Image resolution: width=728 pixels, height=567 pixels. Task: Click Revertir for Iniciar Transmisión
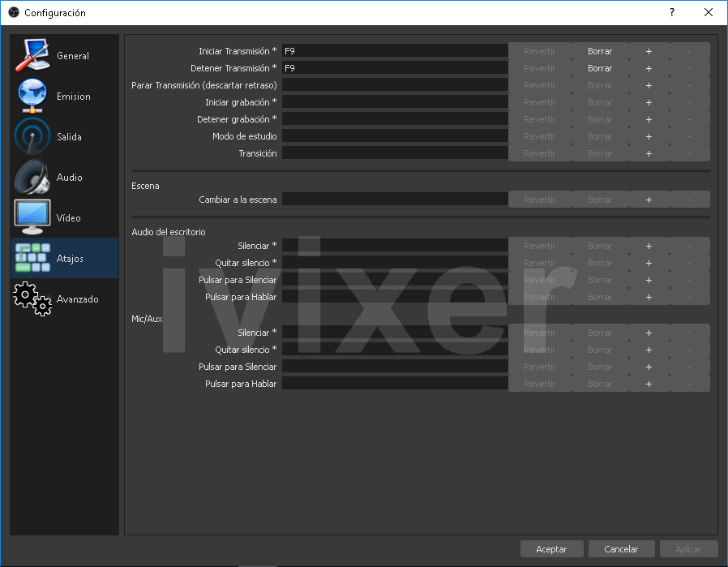pyautogui.click(x=540, y=51)
